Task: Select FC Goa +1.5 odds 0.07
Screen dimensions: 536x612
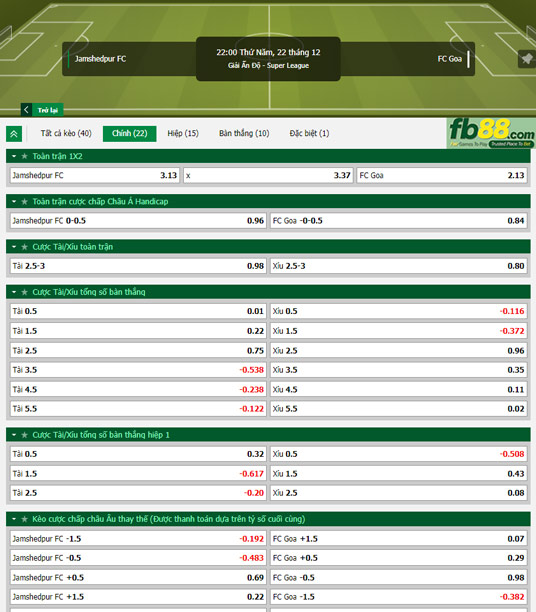Action: 399,539
